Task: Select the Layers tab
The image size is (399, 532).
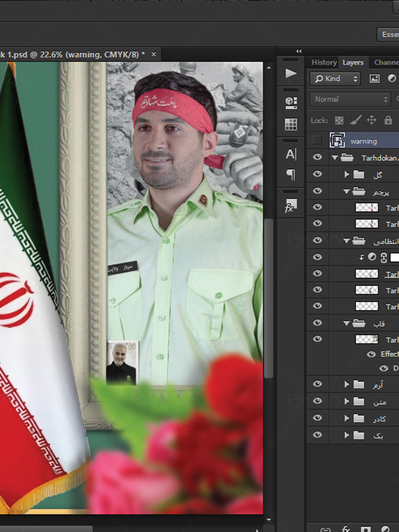Action: [353, 62]
